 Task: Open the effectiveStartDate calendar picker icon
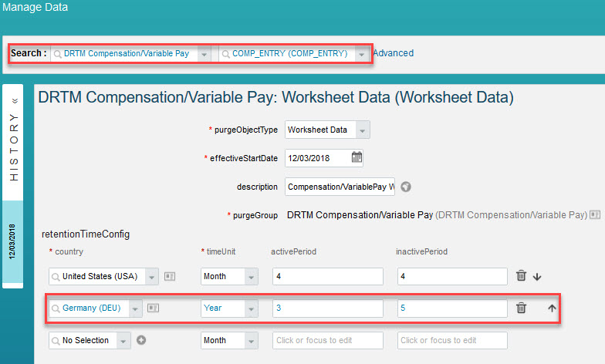tap(357, 157)
